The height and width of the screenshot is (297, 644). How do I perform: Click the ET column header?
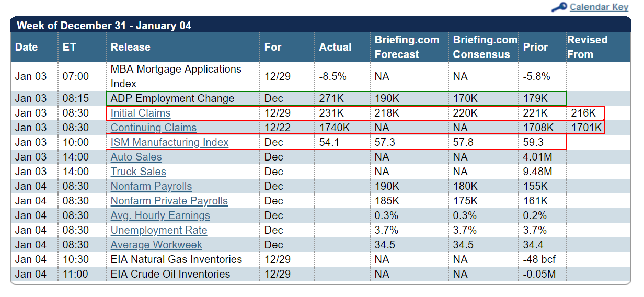pos(70,47)
